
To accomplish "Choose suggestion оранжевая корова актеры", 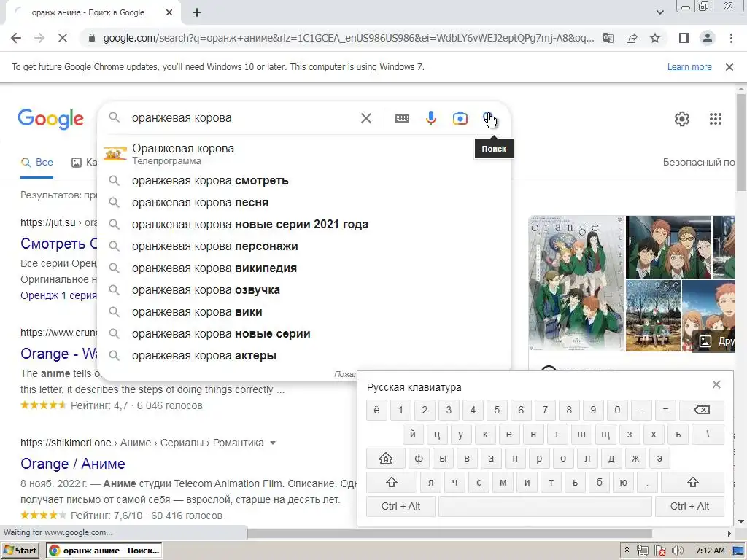I will [x=304, y=356].
